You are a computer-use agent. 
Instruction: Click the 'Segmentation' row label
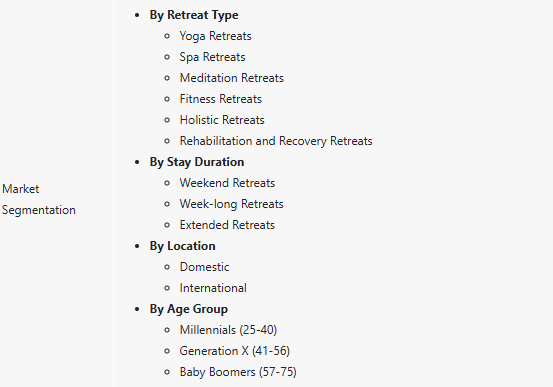pos(39,210)
